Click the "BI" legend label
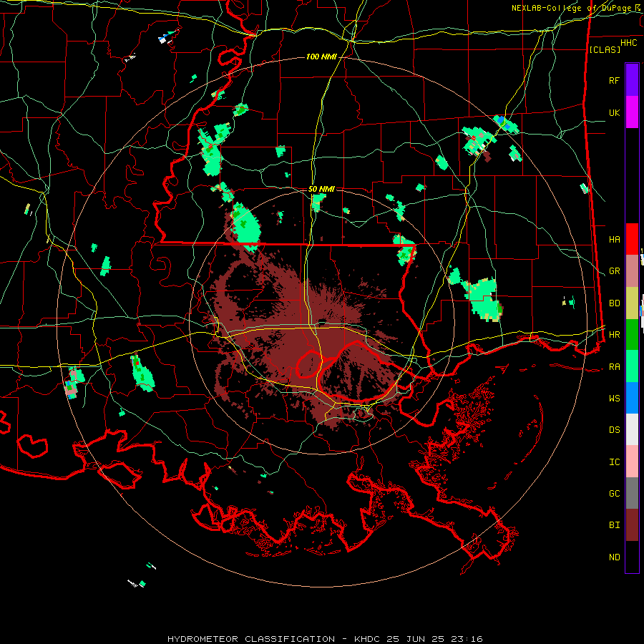The height and width of the screenshot is (644, 644). coord(614,525)
